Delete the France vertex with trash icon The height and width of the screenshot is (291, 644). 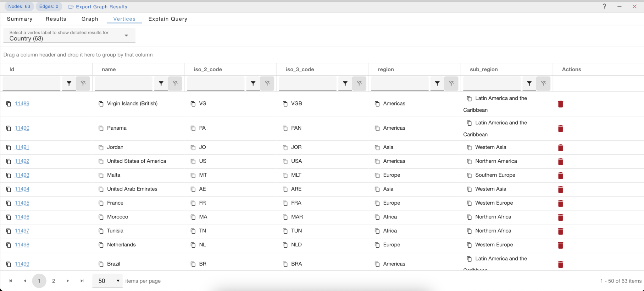tap(561, 203)
